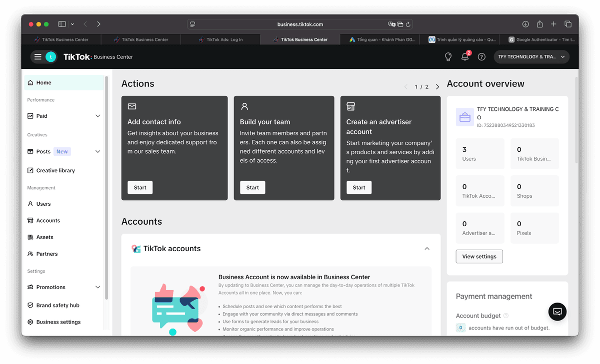Click the Safari share icon

point(539,24)
